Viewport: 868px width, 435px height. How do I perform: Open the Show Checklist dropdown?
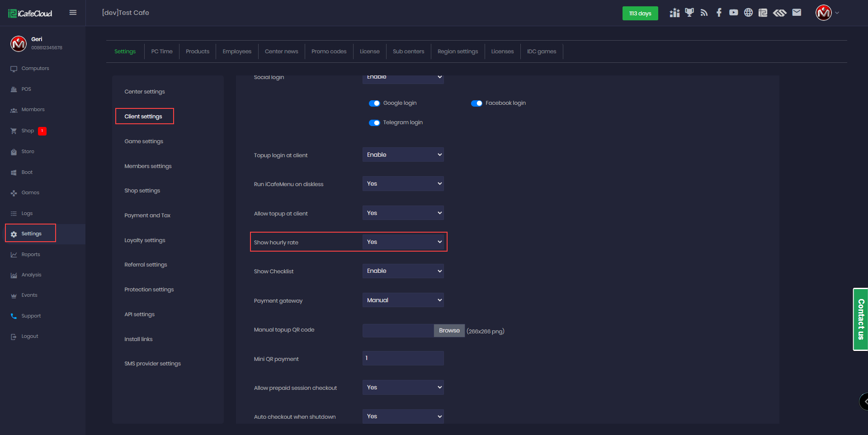click(x=403, y=271)
